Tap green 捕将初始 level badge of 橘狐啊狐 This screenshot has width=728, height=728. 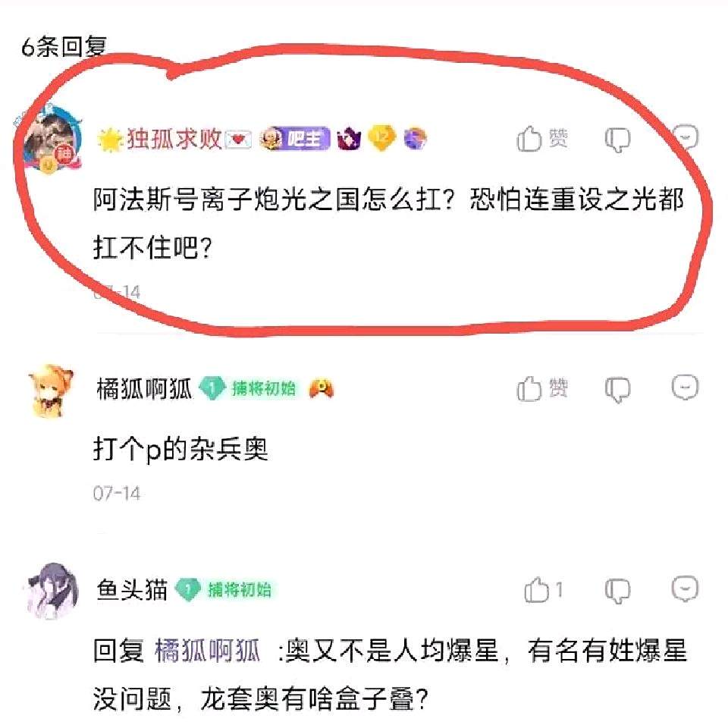tap(247, 388)
